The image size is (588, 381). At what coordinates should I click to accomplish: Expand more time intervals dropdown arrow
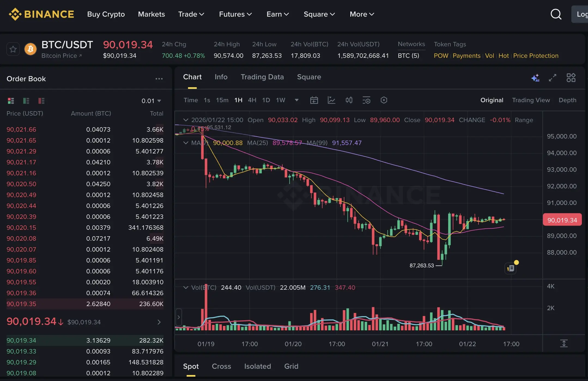[x=297, y=100]
